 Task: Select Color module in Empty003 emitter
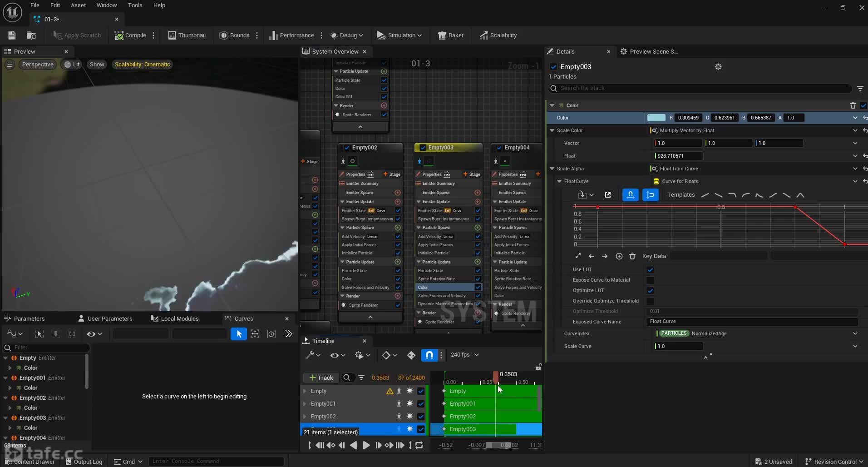[423, 287]
